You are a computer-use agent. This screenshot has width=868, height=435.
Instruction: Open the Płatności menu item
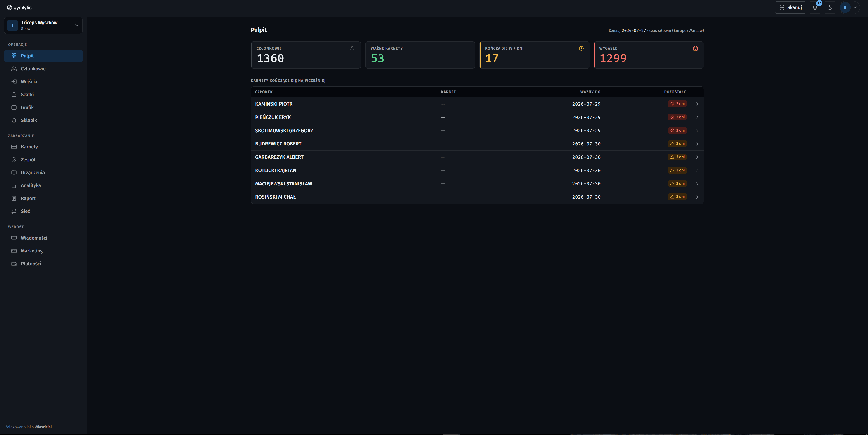point(43,264)
